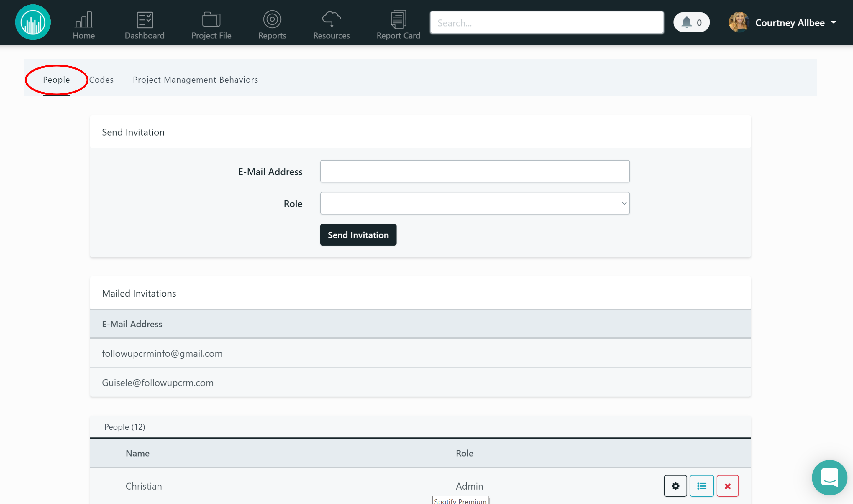Click the name Christian in the People table
Screen dimensions: 853x504
(144, 486)
